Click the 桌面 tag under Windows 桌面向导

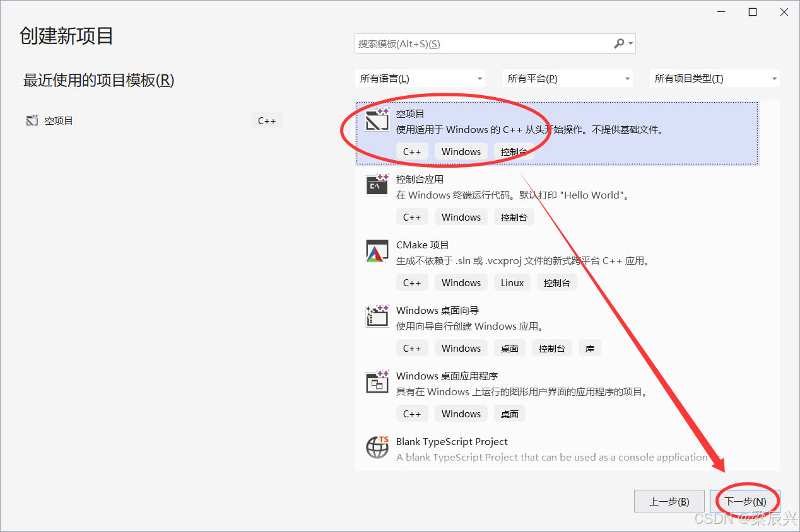coord(510,348)
